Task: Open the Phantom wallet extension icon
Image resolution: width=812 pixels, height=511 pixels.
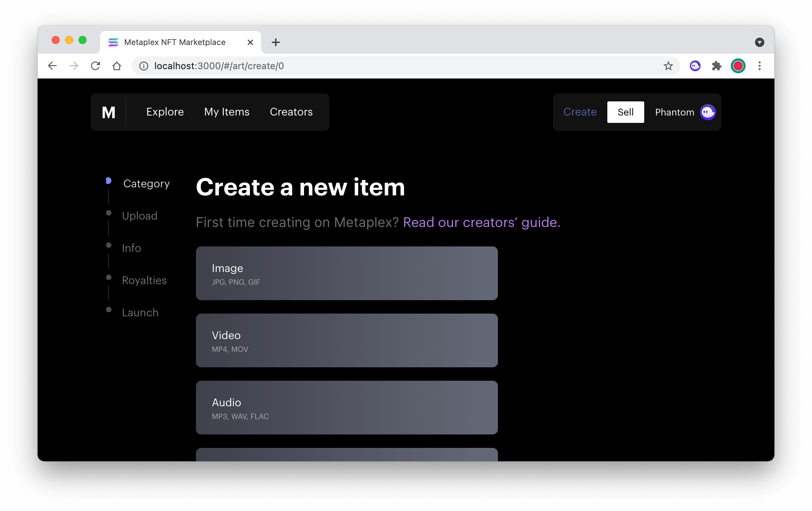Action: click(x=695, y=66)
